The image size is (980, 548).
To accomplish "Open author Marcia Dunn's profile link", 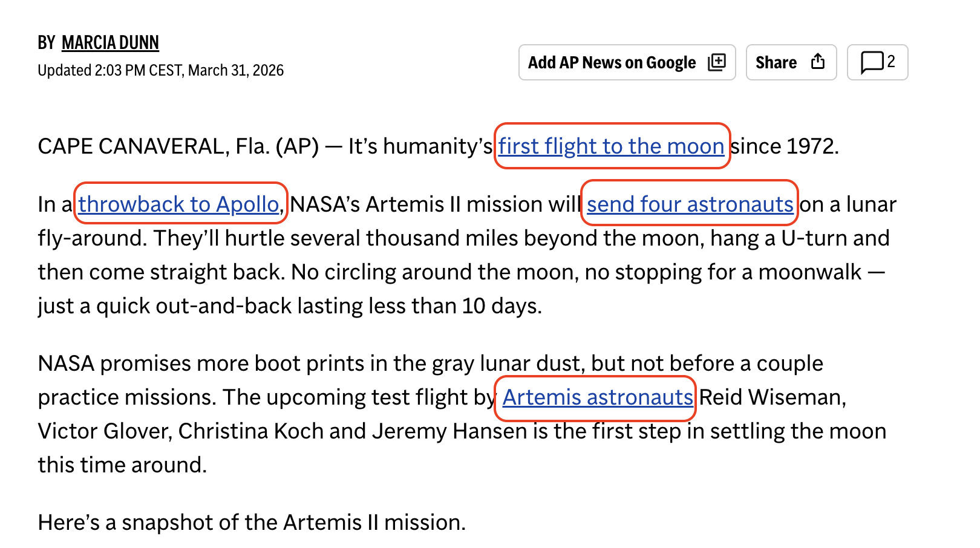I will click(110, 43).
